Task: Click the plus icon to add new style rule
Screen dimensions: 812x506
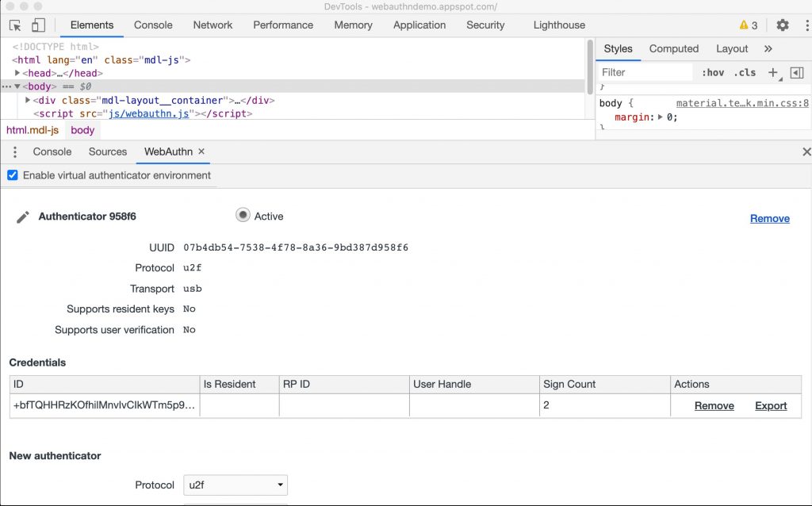Action: click(x=772, y=72)
